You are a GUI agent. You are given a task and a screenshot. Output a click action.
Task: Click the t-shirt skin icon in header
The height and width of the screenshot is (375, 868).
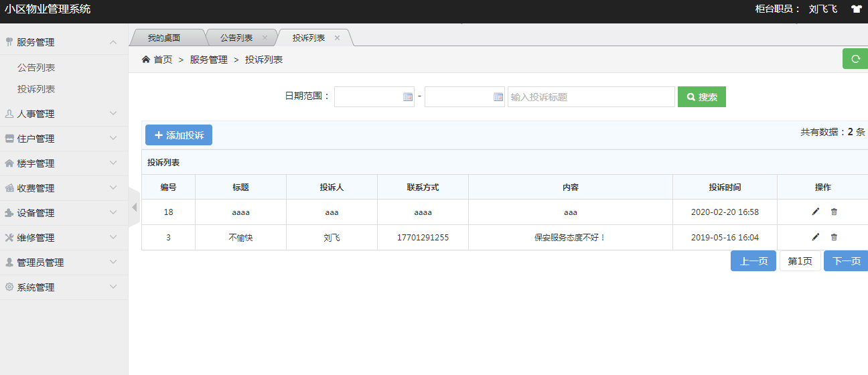click(x=856, y=9)
